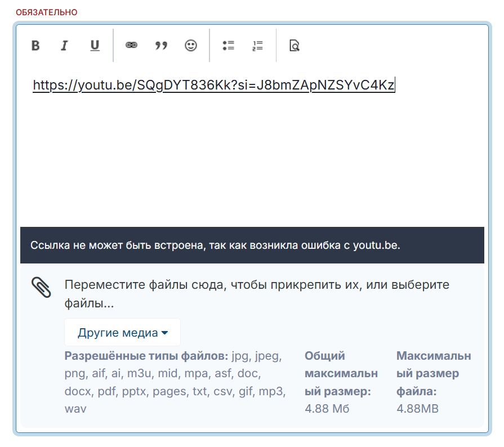Click the empty editor area below the link
This screenshot has height=447, width=504.
pyautogui.click(x=252, y=160)
